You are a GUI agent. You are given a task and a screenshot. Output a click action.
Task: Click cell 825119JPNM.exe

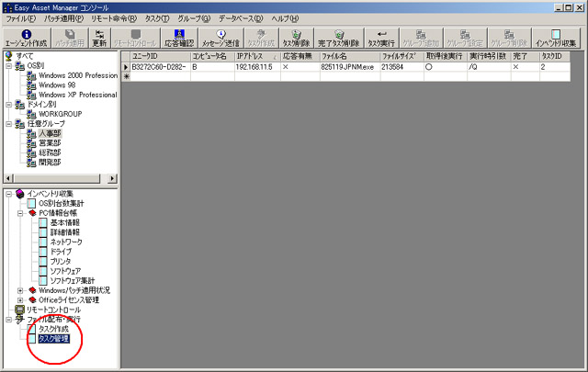[350, 67]
